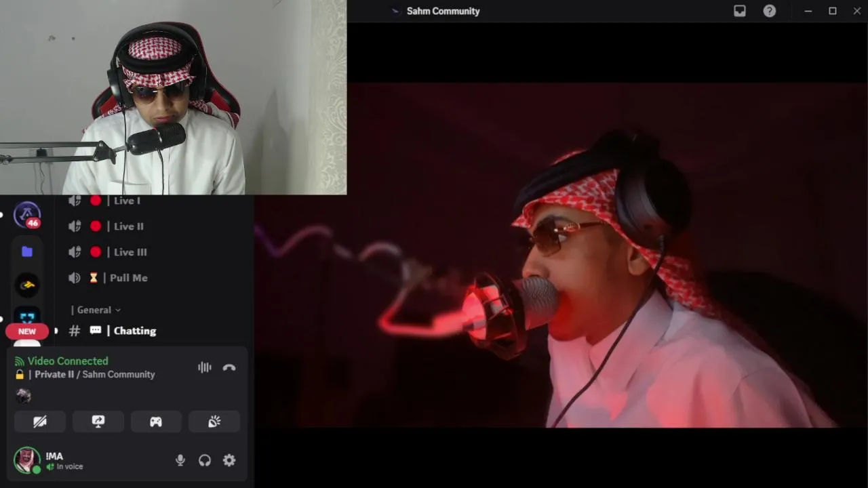
Task: Open Private II / Sahm Community link
Action: [x=95, y=374]
